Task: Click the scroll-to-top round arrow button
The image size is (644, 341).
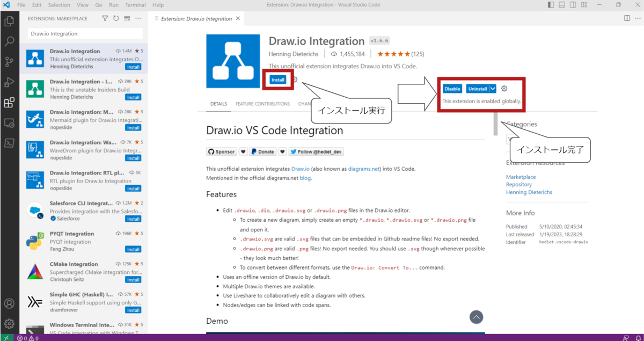Action: (x=476, y=317)
